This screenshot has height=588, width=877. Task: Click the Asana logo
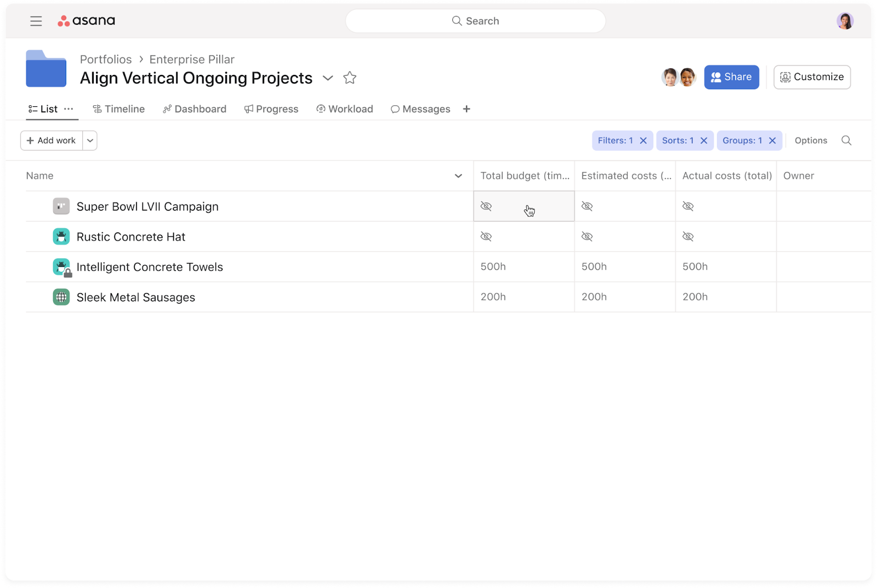tap(87, 21)
